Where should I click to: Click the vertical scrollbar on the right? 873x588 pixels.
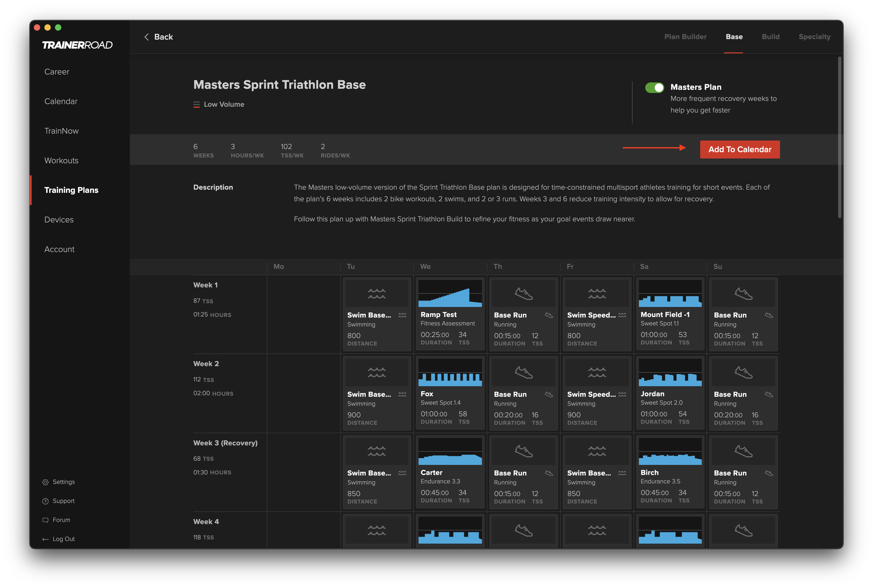point(839,137)
